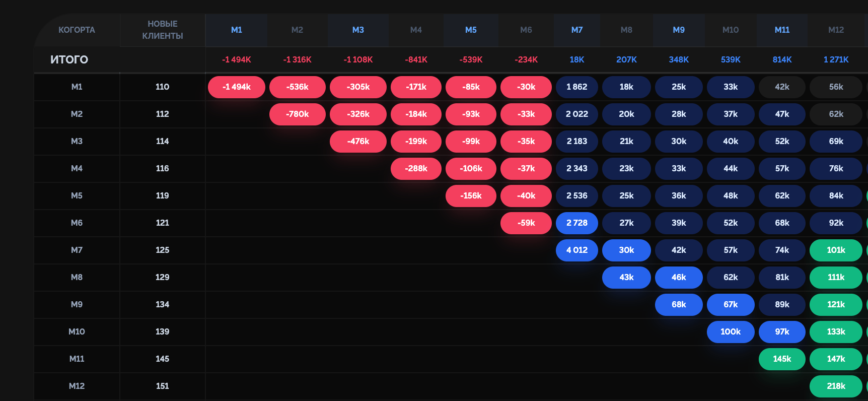The width and height of the screenshot is (868, 401).
Task: Click the ИТОГО total 1 271K value
Action: 836,60
